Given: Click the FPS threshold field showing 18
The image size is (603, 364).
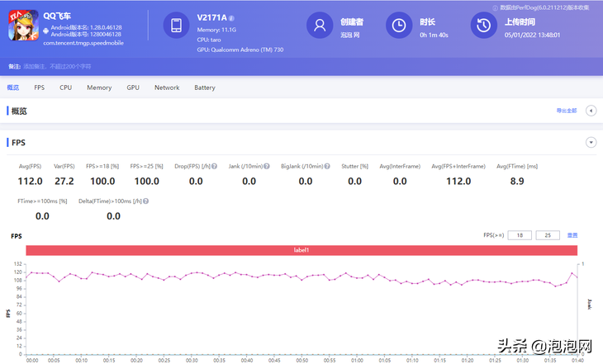Looking at the screenshot, I should pyautogui.click(x=520, y=235).
